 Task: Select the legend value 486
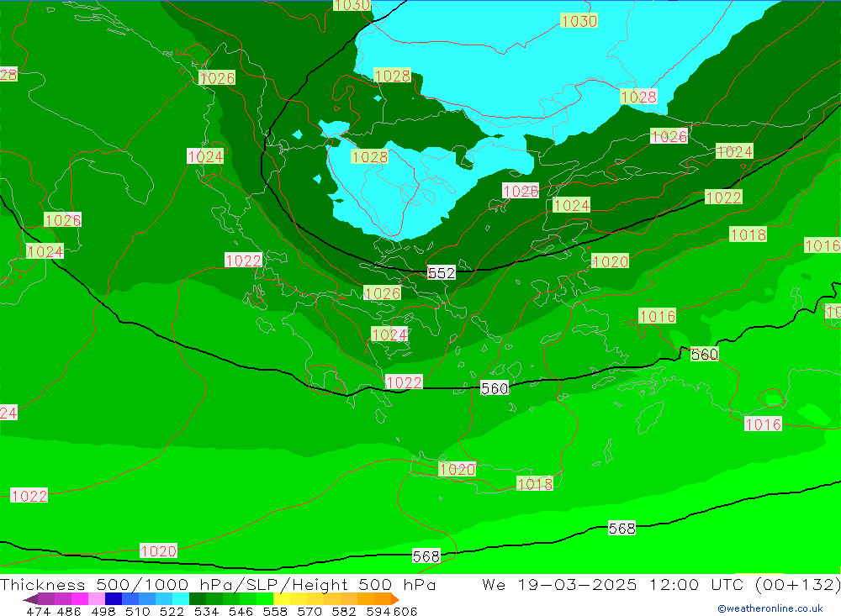(x=67, y=611)
